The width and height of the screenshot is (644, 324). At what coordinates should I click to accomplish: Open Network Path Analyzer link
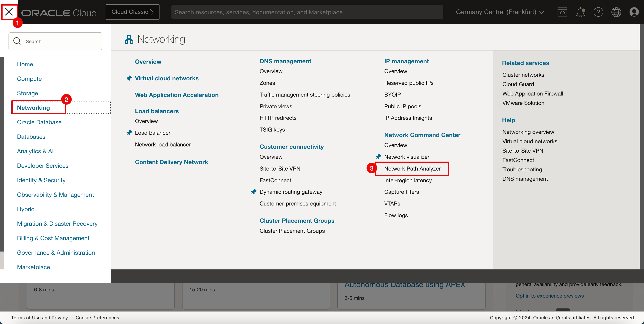[x=412, y=169]
